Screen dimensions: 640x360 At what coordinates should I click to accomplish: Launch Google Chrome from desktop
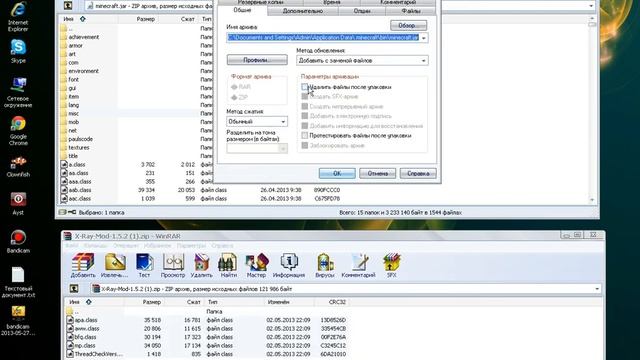click(18, 131)
